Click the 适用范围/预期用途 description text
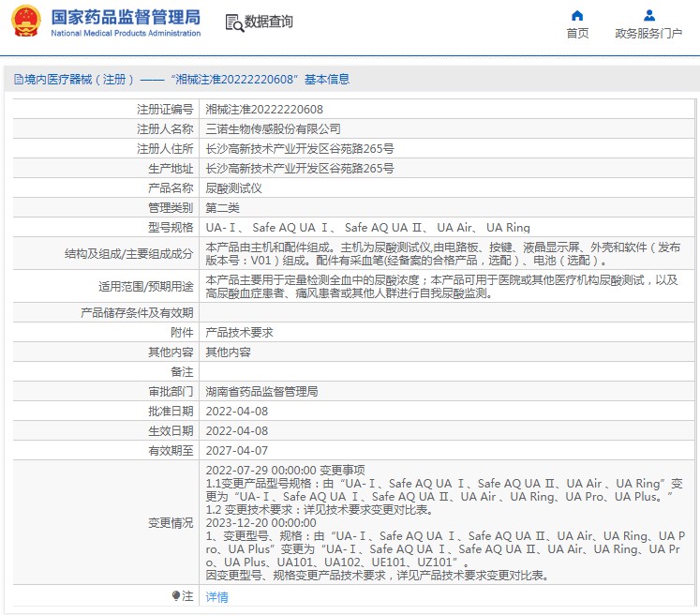The width and height of the screenshot is (700, 615). 442,286
